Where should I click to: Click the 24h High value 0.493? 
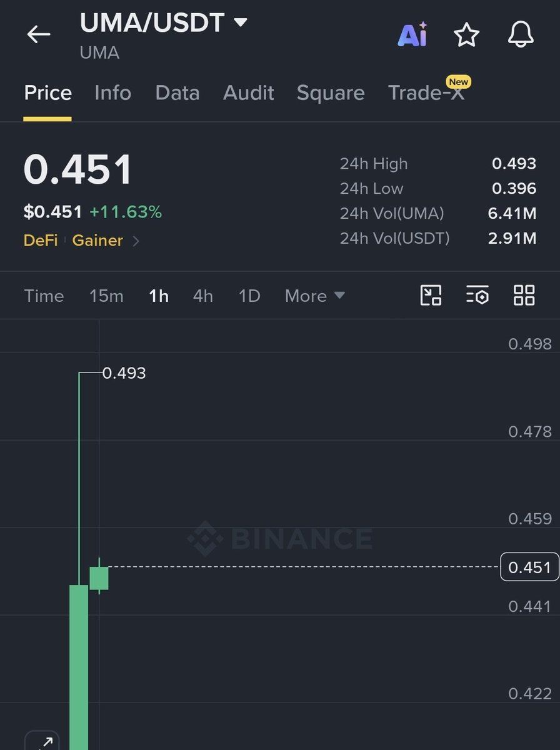[514, 164]
